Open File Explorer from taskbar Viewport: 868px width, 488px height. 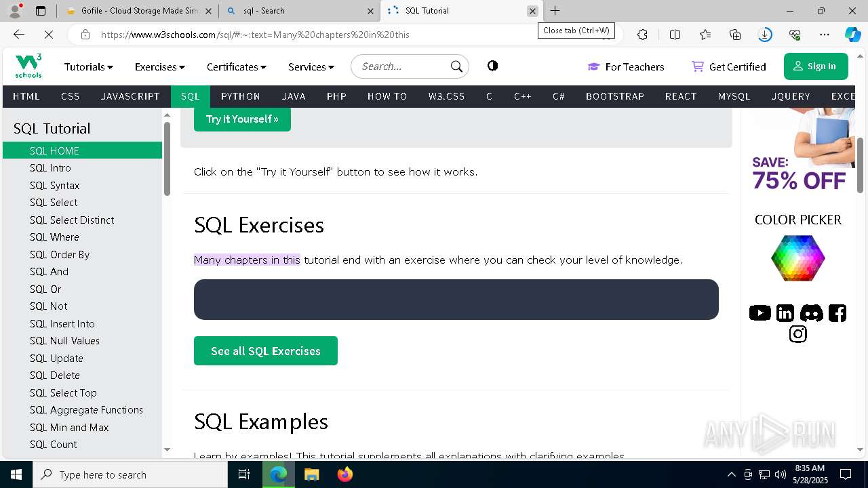311,474
